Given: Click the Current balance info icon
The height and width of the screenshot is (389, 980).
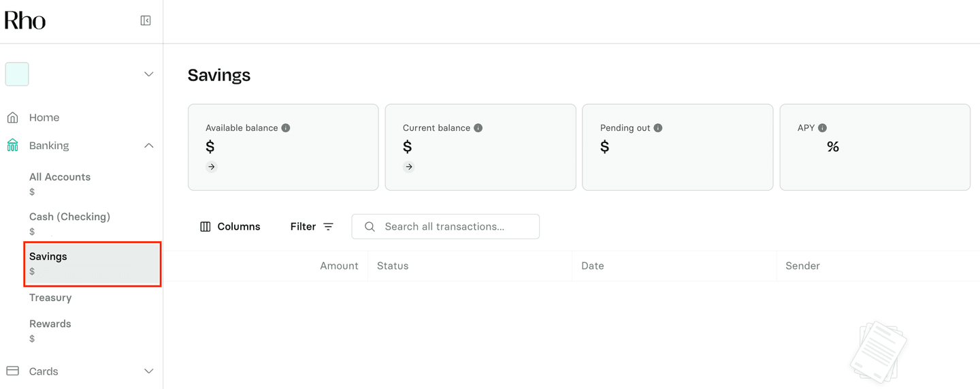Looking at the screenshot, I should [x=478, y=128].
